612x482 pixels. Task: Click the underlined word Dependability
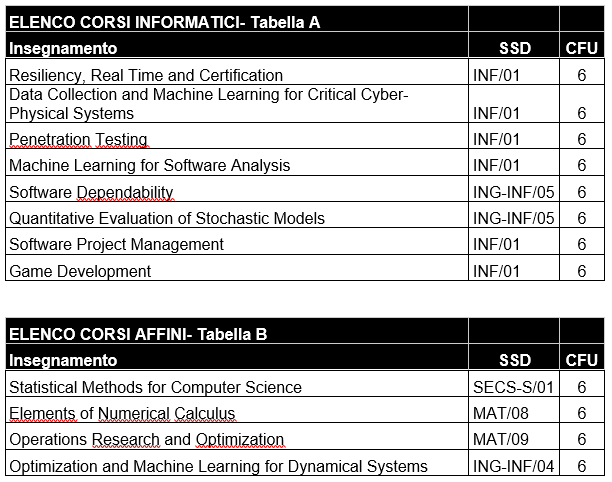coord(125,192)
